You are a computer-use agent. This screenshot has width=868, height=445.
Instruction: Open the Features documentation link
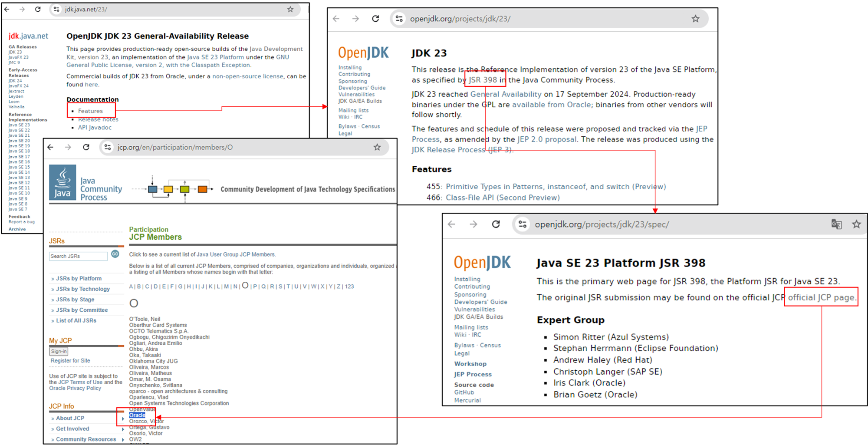point(90,111)
